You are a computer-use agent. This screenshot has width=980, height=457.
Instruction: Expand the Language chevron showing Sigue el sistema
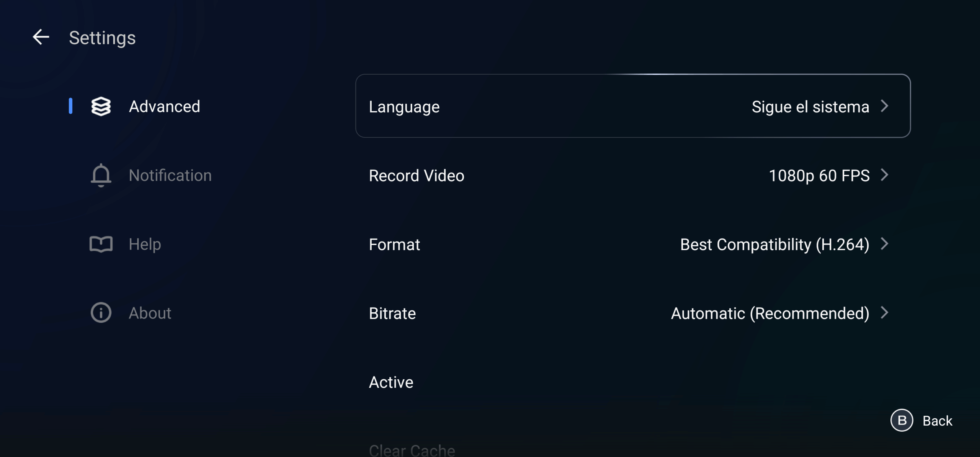885,106
